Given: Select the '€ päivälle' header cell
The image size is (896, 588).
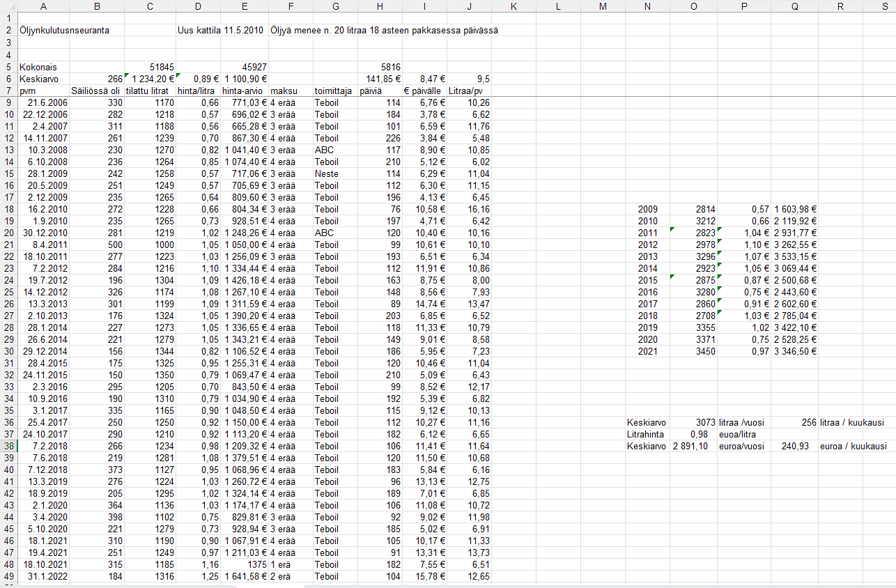Looking at the screenshot, I should pyautogui.click(x=425, y=91).
